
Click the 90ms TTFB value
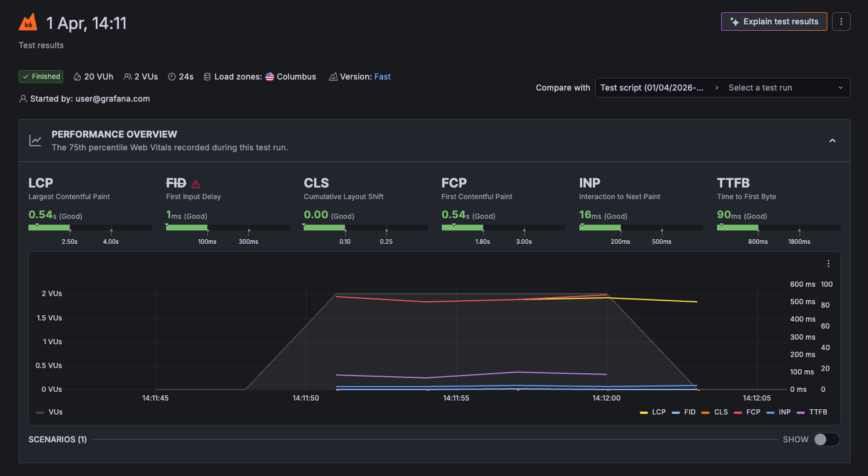pos(729,215)
